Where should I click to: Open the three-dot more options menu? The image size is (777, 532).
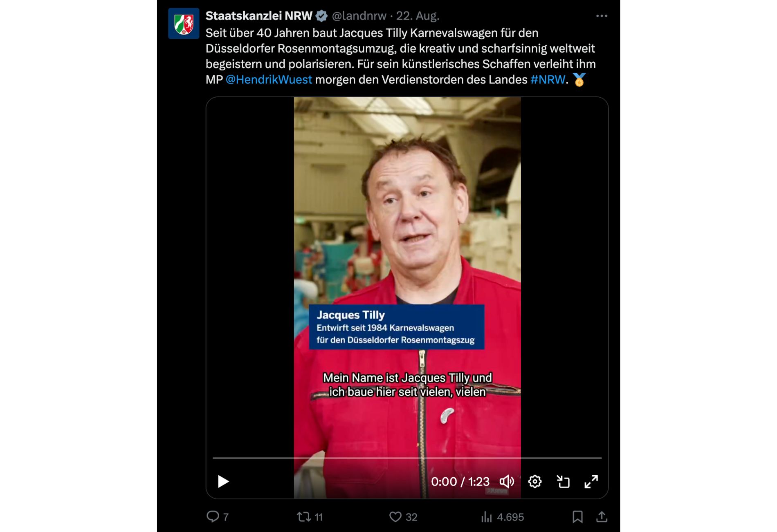coord(602,16)
